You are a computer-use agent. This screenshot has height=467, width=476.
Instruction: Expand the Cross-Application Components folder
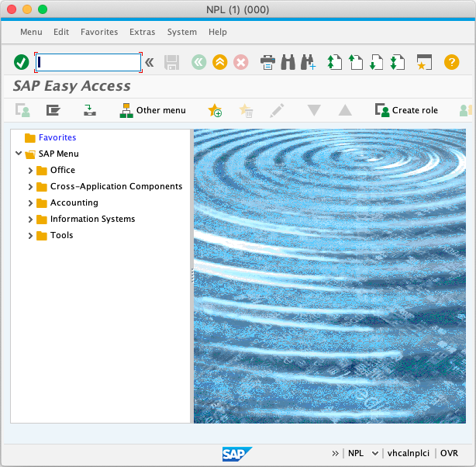(x=30, y=187)
